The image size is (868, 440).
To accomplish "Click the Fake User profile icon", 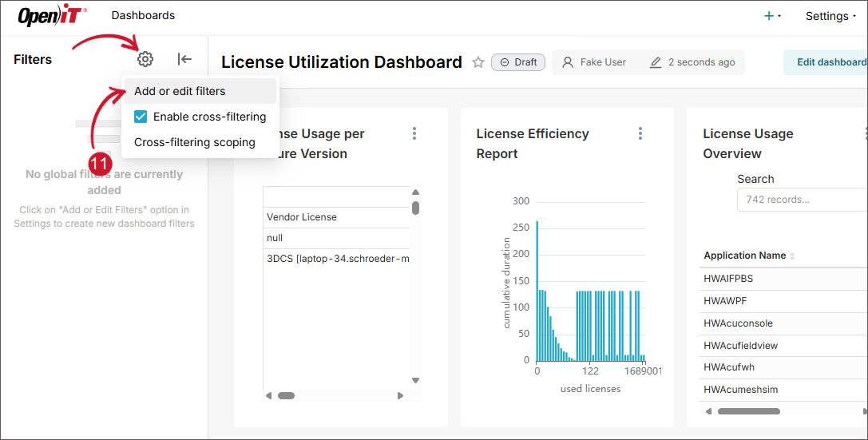I will point(568,62).
